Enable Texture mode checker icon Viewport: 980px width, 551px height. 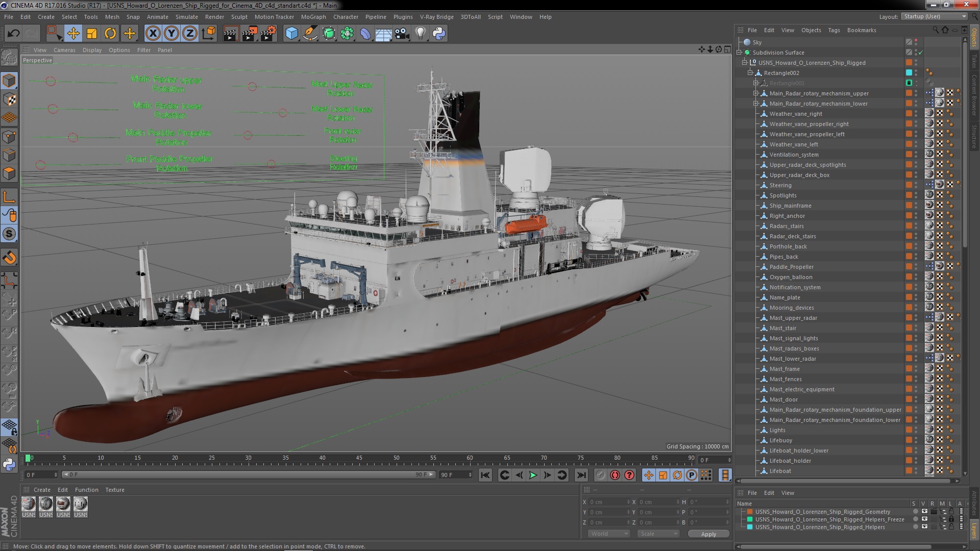pos(9,99)
